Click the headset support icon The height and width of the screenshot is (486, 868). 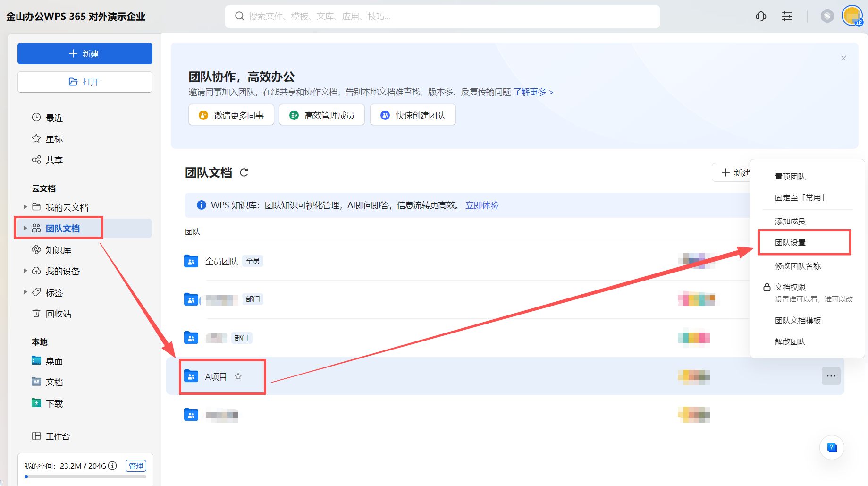[x=761, y=17]
